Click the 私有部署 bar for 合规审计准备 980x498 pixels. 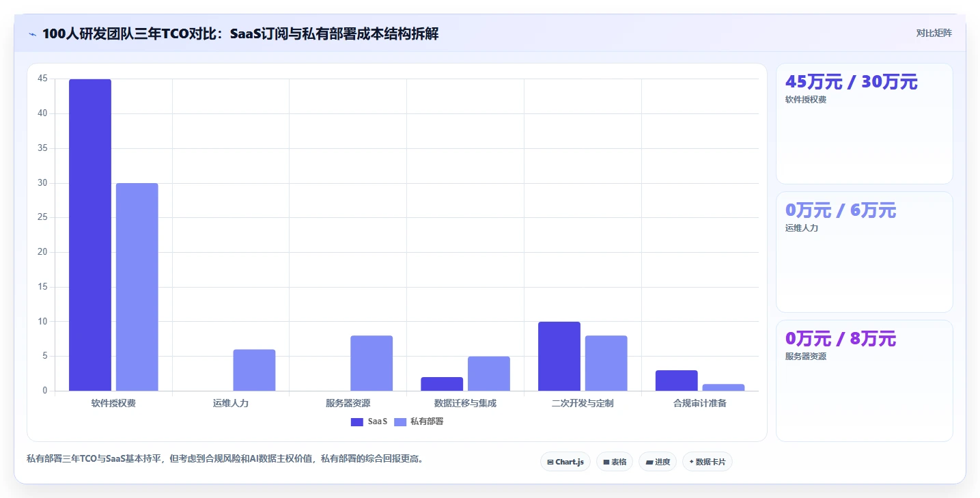[724, 387]
